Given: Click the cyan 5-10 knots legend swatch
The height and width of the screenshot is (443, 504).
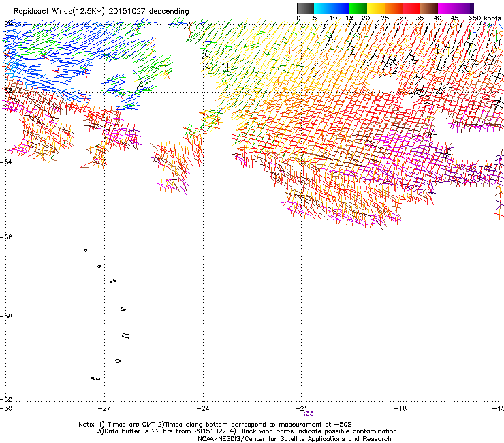Looking at the screenshot, I should 322,8.
